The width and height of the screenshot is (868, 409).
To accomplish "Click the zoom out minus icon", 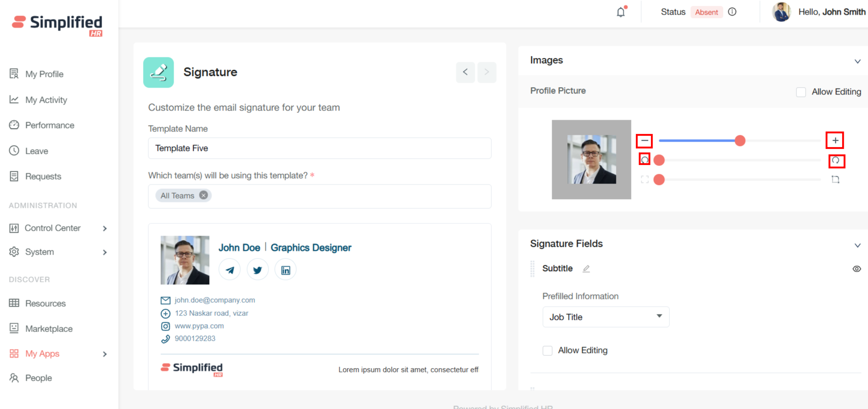I will tap(644, 141).
